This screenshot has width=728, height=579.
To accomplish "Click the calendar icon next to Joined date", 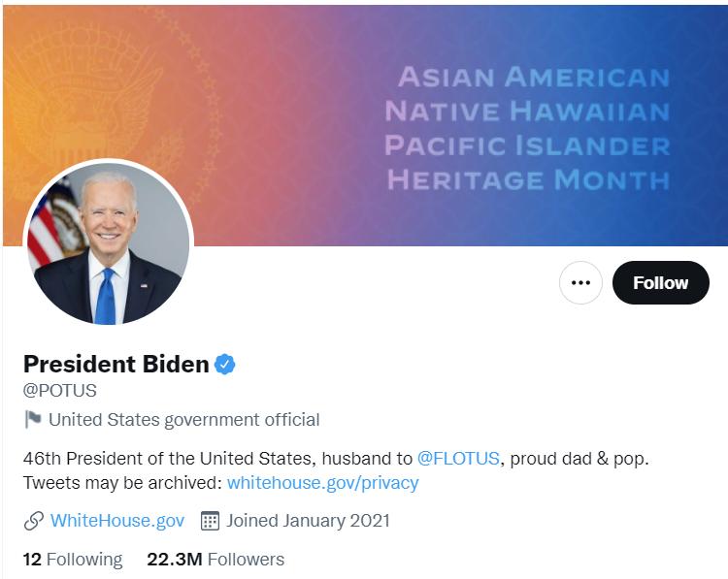I will (210, 521).
